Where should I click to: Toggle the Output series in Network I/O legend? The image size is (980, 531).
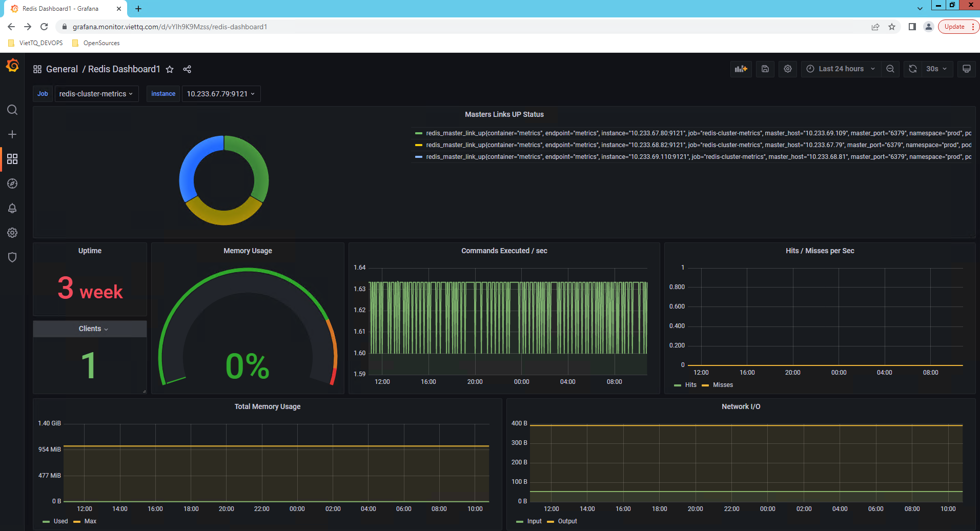567,521
